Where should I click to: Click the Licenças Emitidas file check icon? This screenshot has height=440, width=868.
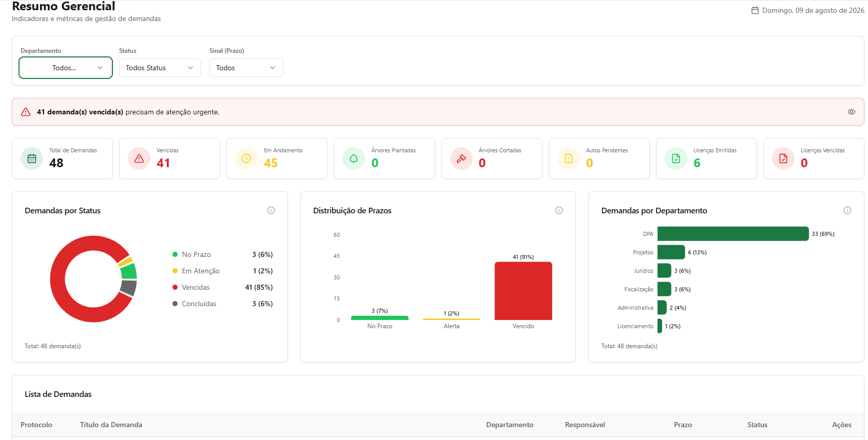tap(676, 158)
